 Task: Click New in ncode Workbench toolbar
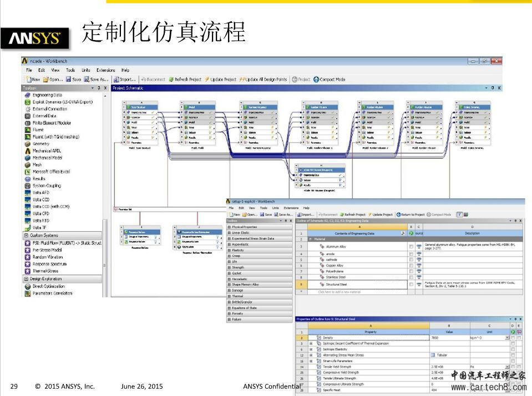pyautogui.click(x=33, y=79)
